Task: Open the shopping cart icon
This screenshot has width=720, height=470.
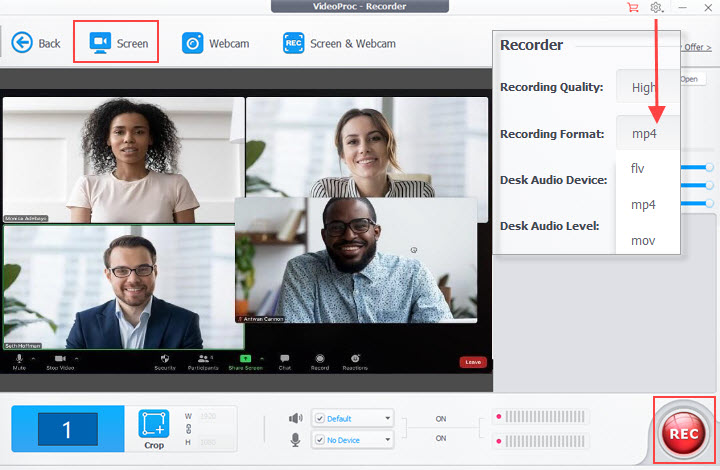Action: (633, 7)
